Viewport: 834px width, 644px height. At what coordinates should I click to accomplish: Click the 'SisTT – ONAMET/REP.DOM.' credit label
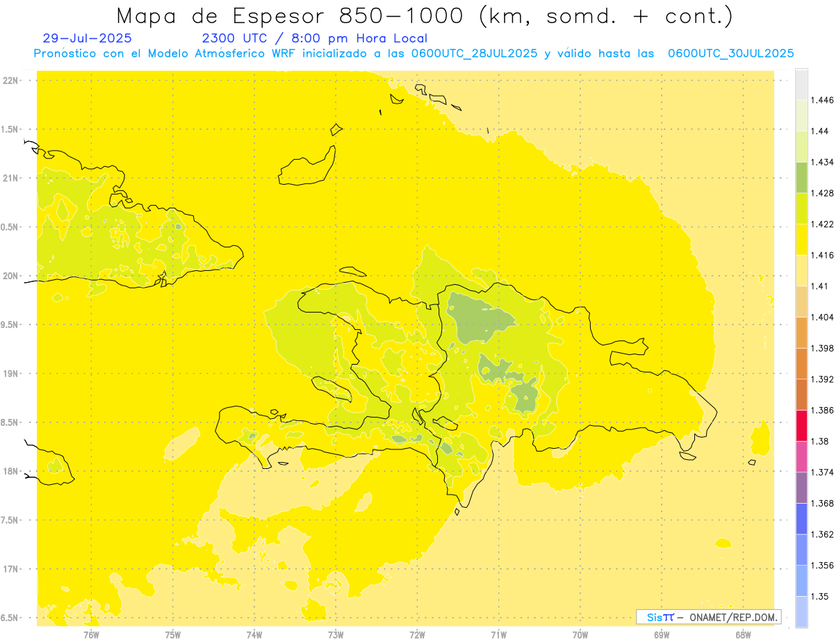pos(708,617)
